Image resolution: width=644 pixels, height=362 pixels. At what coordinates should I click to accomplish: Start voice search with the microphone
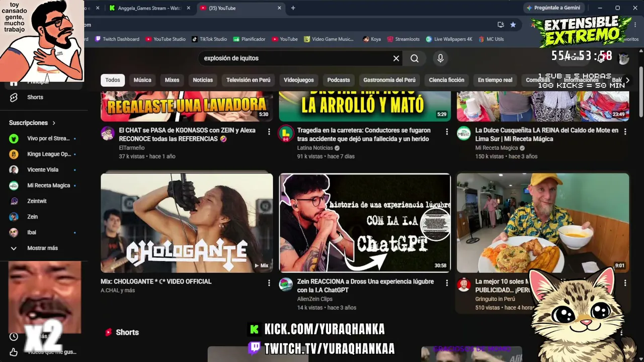point(440,58)
